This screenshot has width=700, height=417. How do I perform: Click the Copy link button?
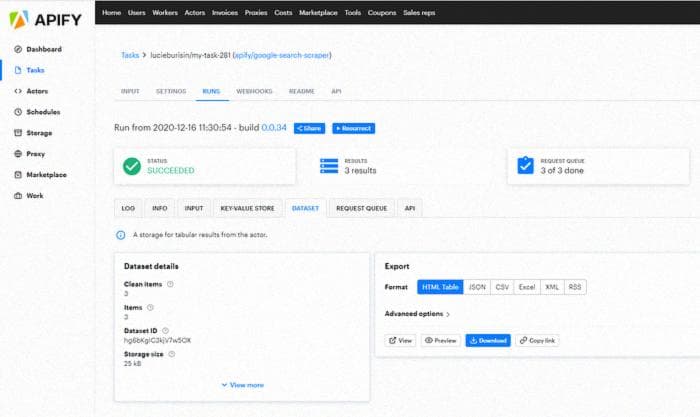[539, 341]
